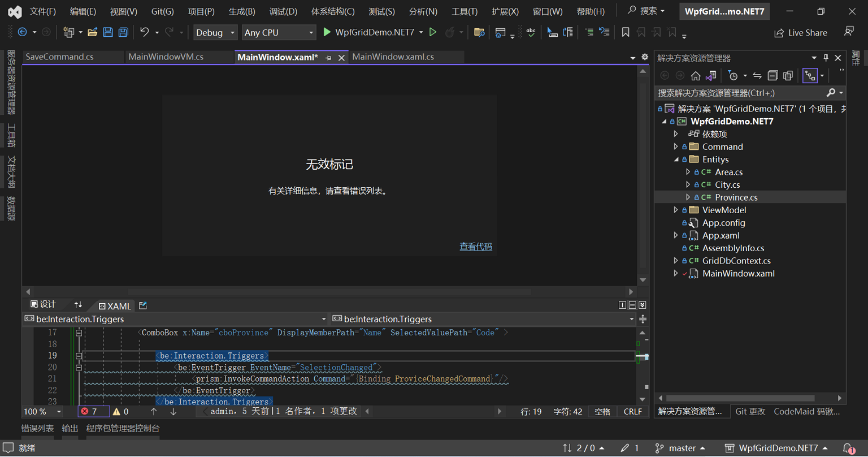Click the swap panes arrows icon
Viewport: 868px width, 457px height.
click(x=78, y=305)
